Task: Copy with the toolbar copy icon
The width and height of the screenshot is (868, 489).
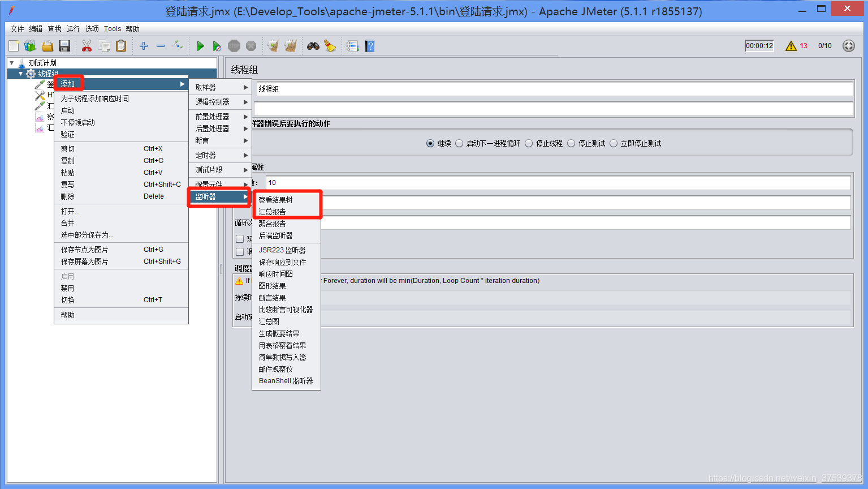Action: [104, 46]
